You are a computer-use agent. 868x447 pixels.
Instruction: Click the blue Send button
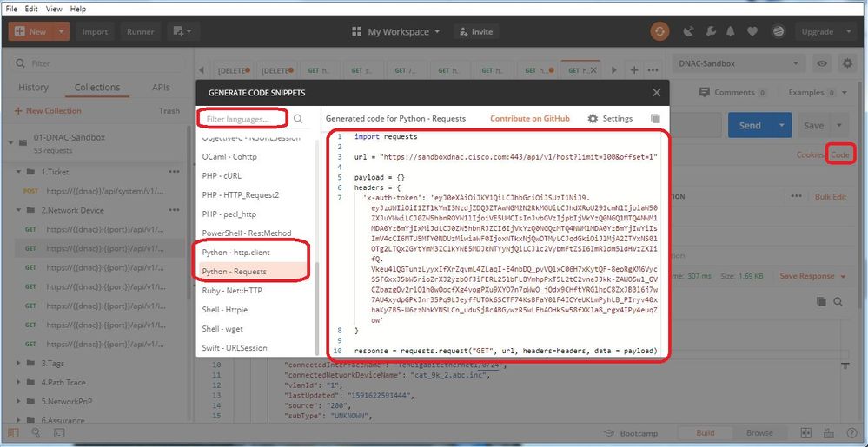click(x=750, y=125)
